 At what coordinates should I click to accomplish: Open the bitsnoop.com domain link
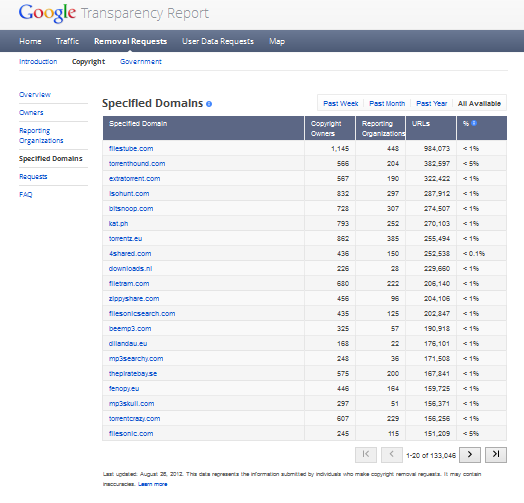(x=131, y=209)
